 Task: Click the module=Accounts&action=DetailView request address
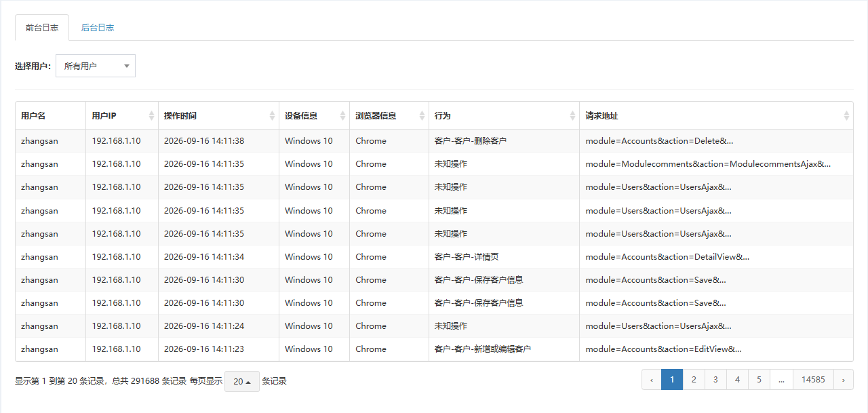point(667,257)
